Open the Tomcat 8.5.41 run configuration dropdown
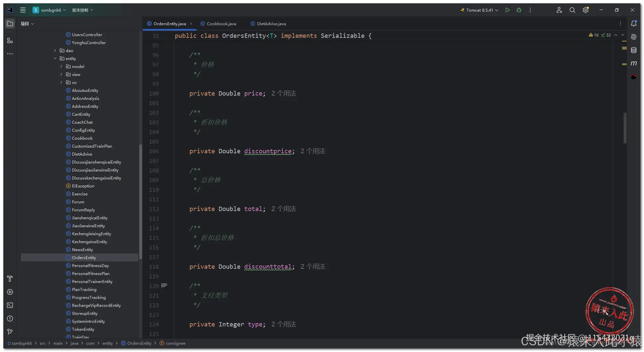644x352 pixels. (x=479, y=10)
